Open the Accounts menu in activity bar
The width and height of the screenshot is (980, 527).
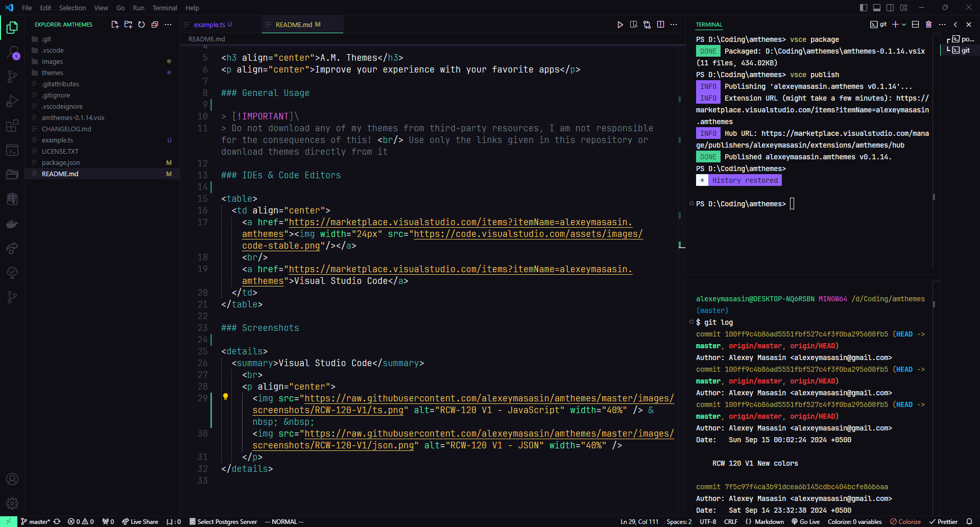(12, 479)
